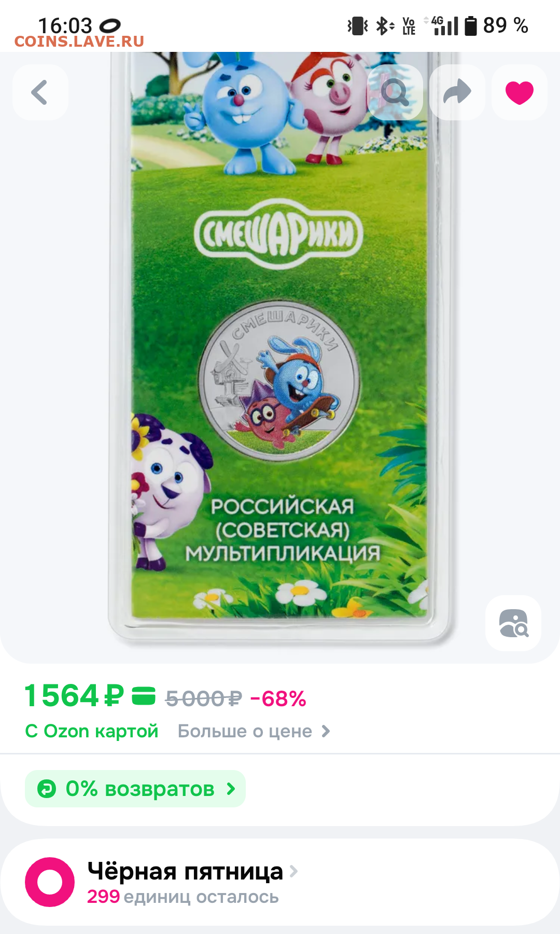Tap green Ozon card icon
The width and height of the screenshot is (560, 934).
pyautogui.click(x=144, y=696)
